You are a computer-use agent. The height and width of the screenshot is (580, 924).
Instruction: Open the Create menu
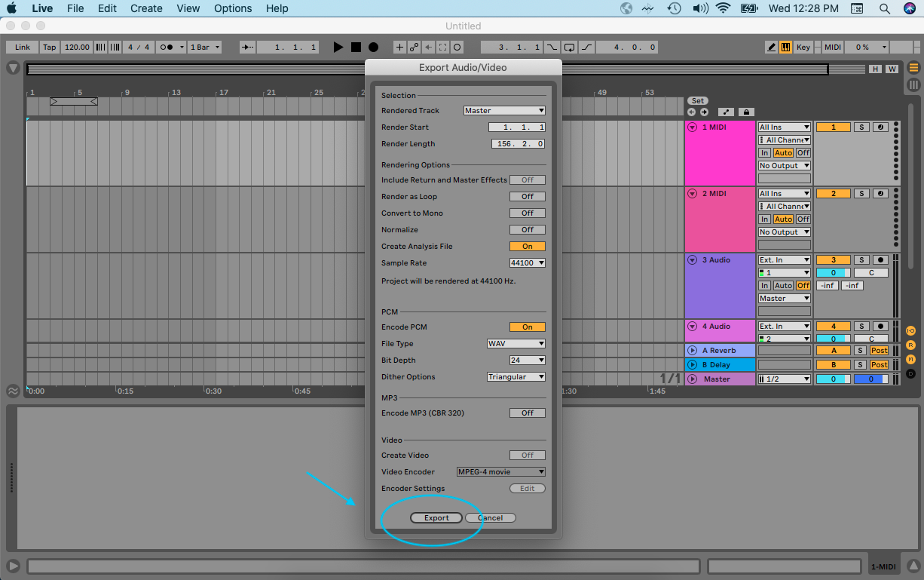146,8
